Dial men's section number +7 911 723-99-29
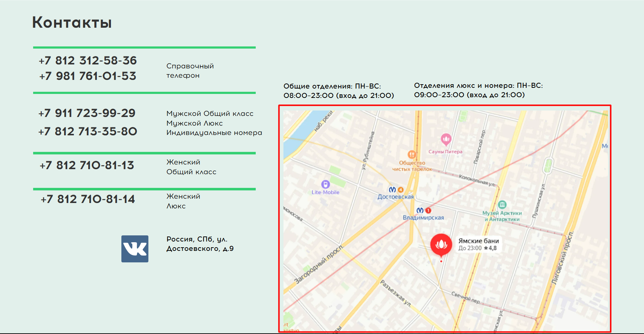This screenshot has height=334, width=644. (x=87, y=113)
